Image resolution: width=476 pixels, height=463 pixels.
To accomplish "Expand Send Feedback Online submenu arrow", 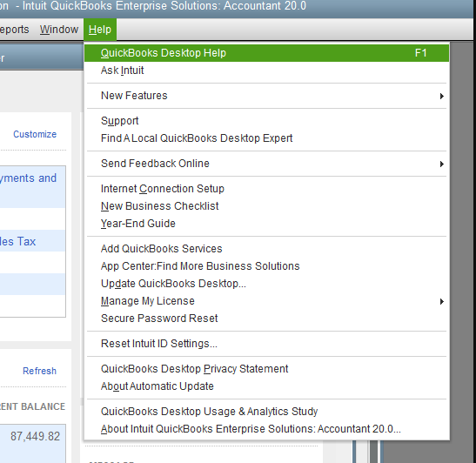I will tap(442, 164).
